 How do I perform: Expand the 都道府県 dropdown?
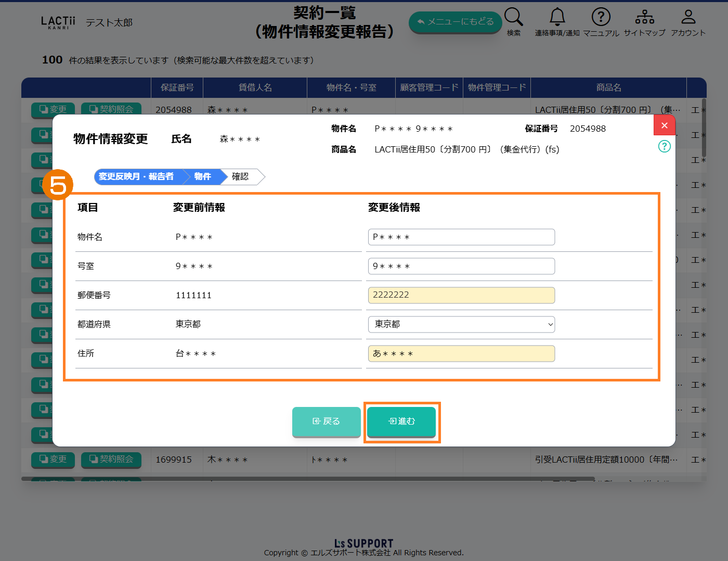(x=461, y=324)
